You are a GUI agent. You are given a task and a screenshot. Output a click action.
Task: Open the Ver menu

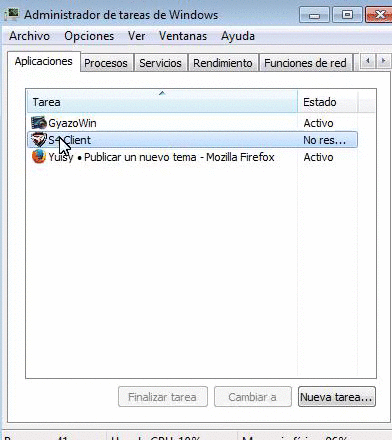coord(136,36)
